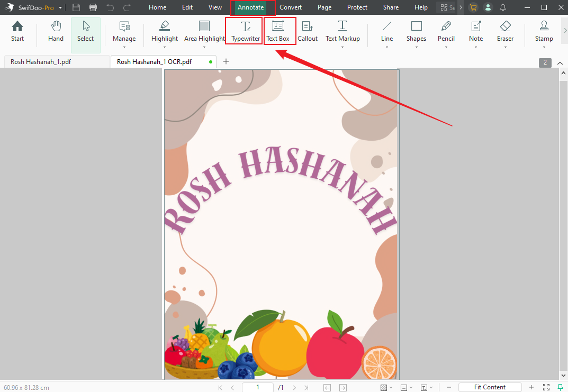
Task: Activate the Area Highlight tool
Action: point(204,32)
